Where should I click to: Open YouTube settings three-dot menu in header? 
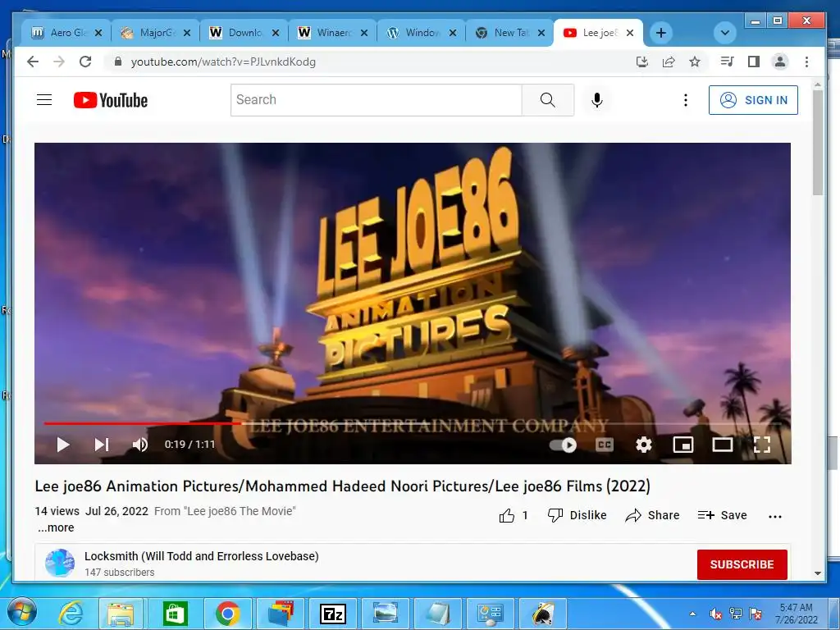[x=685, y=100]
